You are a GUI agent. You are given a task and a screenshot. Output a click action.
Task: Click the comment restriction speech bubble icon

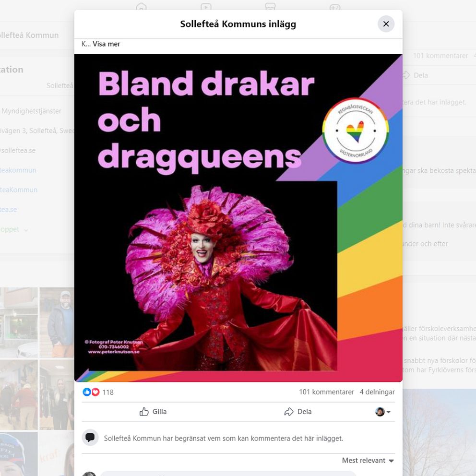pyautogui.click(x=89, y=438)
